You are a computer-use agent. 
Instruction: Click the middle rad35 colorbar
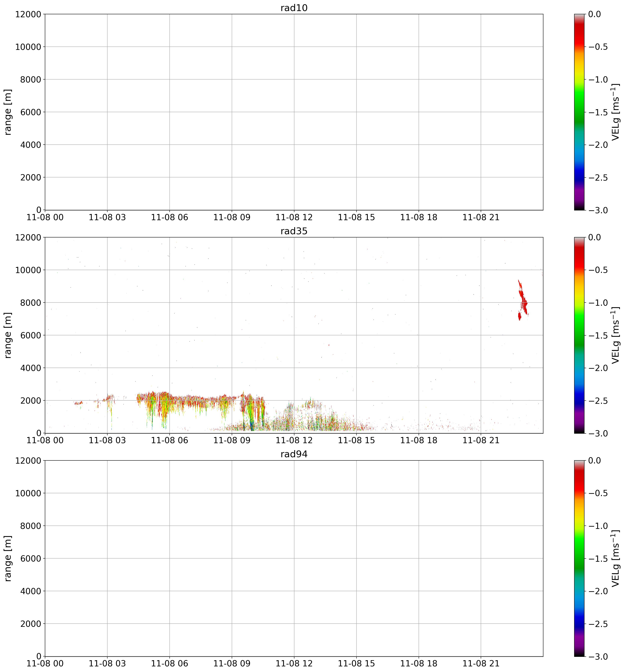coord(579,335)
